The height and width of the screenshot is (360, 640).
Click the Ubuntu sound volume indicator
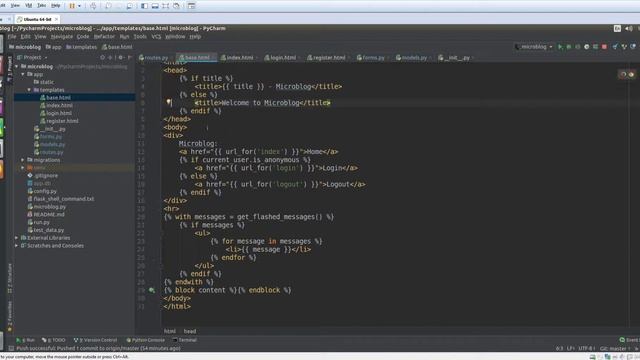(x=629, y=28)
